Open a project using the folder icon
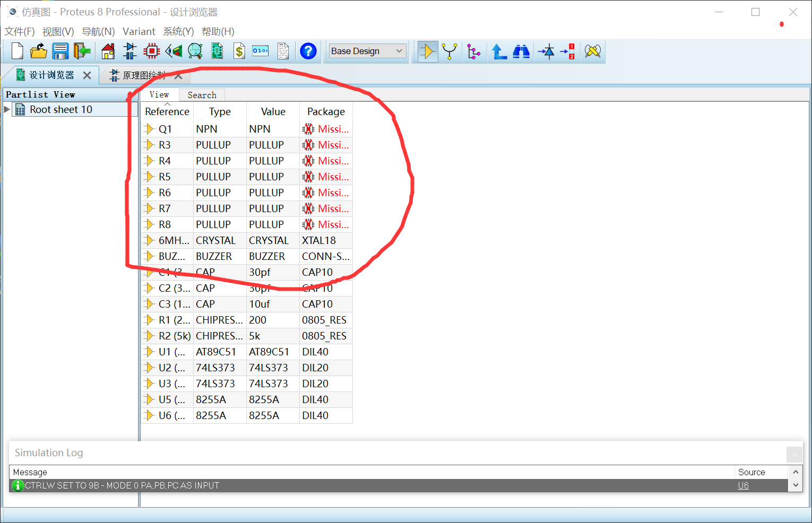812x523 pixels. pyautogui.click(x=39, y=51)
